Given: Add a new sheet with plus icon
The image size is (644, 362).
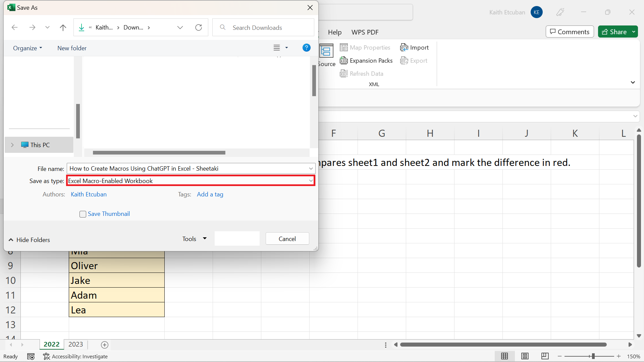Looking at the screenshot, I should click(105, 345).
